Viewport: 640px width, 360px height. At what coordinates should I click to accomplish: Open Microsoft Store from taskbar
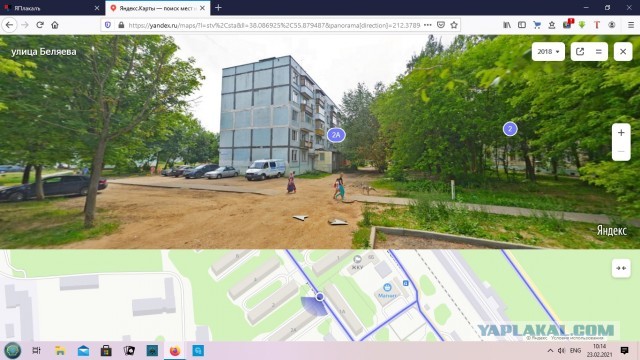(106, 351)
